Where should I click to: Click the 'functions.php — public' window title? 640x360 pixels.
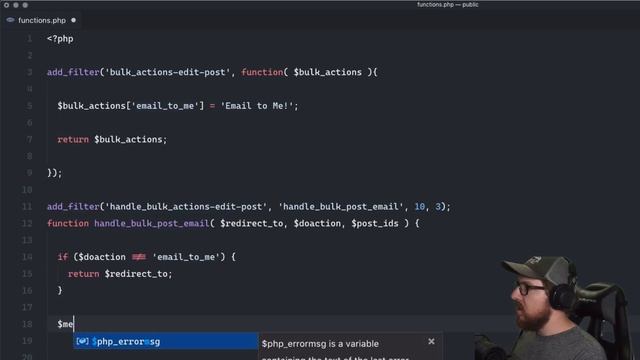pyautogui.click(x=447, y=4)
